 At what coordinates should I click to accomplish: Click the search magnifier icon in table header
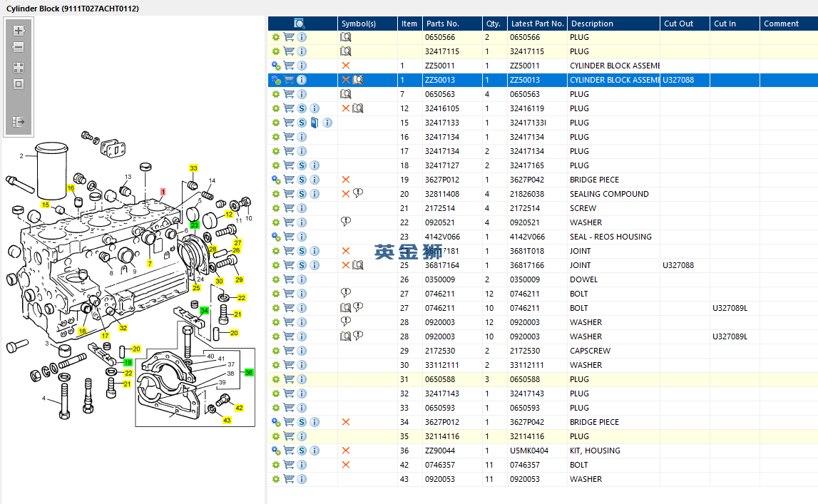[x=300, y=24]
